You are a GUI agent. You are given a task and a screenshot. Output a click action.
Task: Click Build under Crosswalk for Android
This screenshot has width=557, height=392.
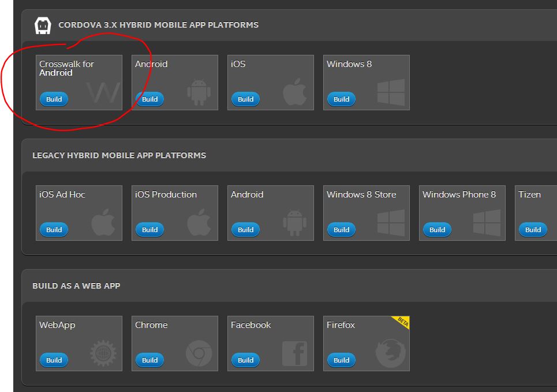(54, 99)
